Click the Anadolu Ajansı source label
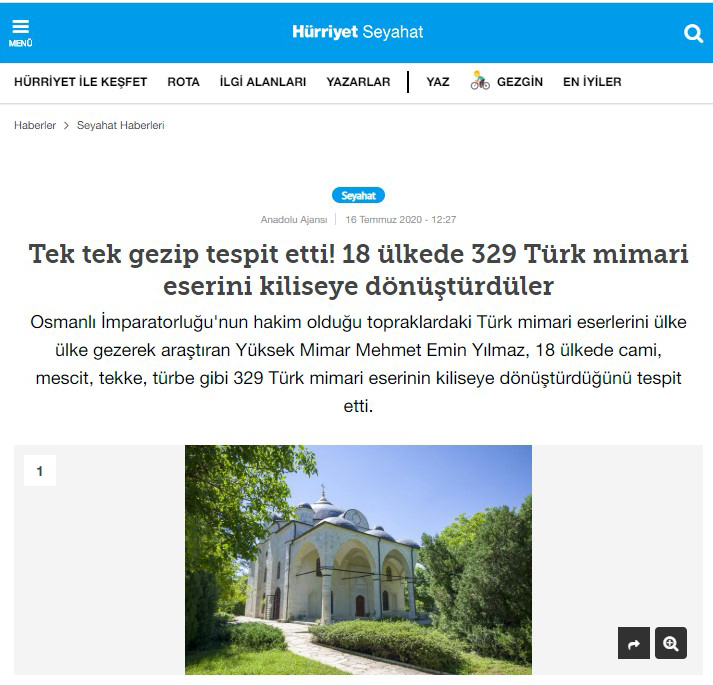 [294, 220]
